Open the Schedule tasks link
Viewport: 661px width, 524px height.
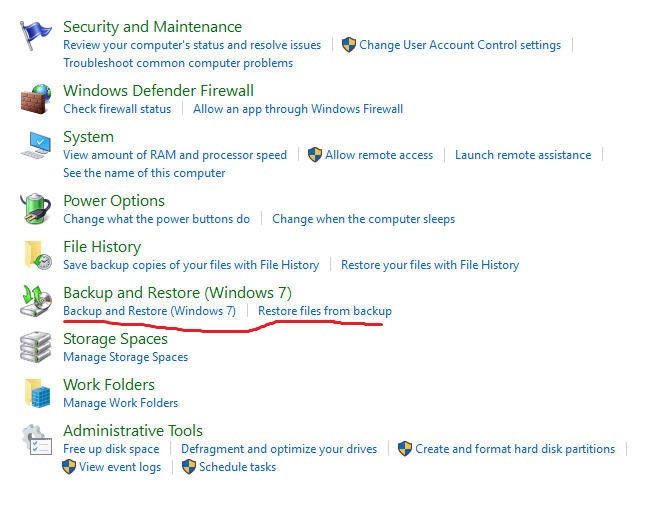237,467
